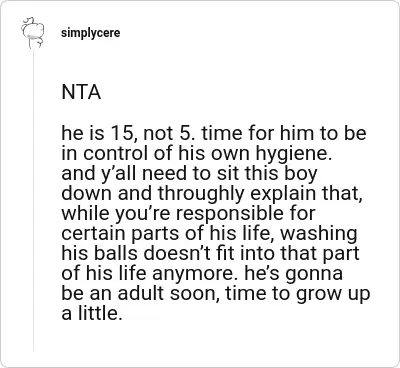Click the line "while you're responsible for"

point(188,214)
